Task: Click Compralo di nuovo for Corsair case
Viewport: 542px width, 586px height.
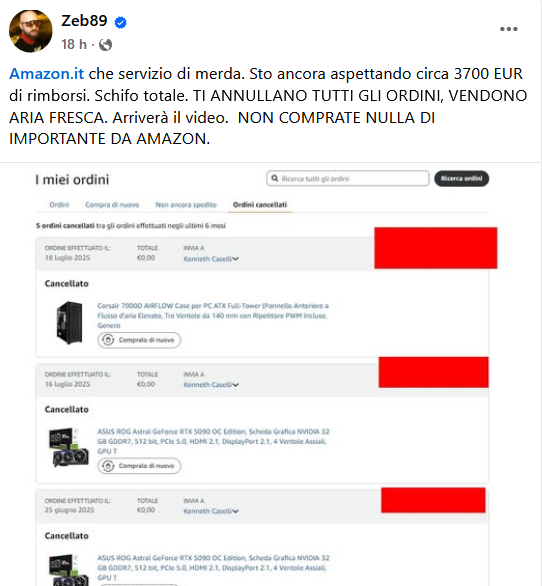Action: (139, 340)
